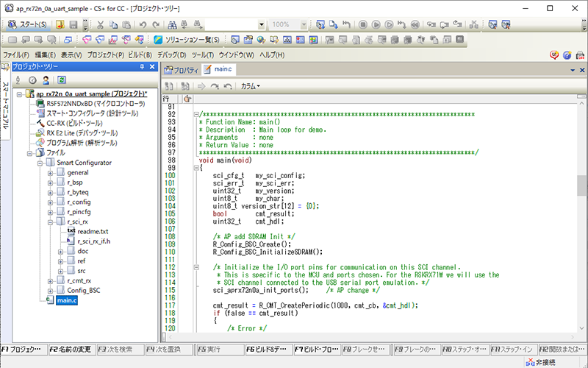The width and height of the screenshot is (588, 368).
Task: Select the main.c editor tab
Action: [218, 69]
